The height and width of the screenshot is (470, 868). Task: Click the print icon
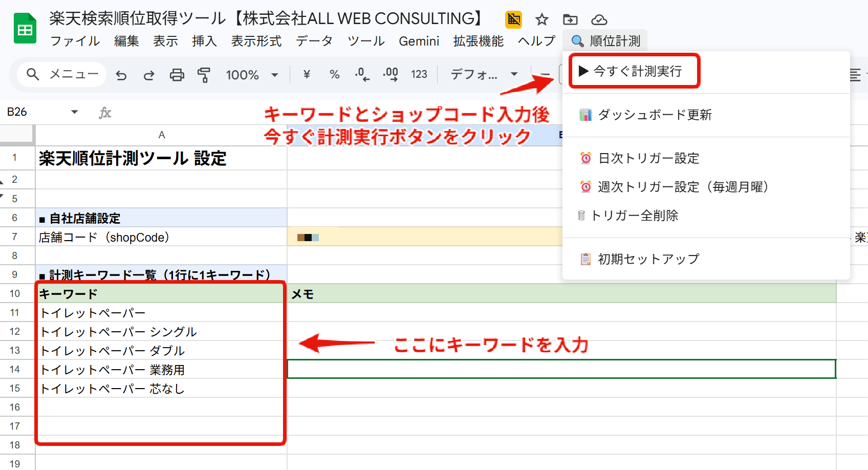[177, 75]
